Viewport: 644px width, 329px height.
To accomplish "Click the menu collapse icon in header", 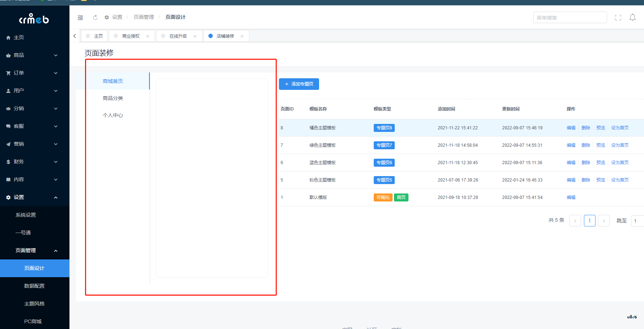I will 80,17.
